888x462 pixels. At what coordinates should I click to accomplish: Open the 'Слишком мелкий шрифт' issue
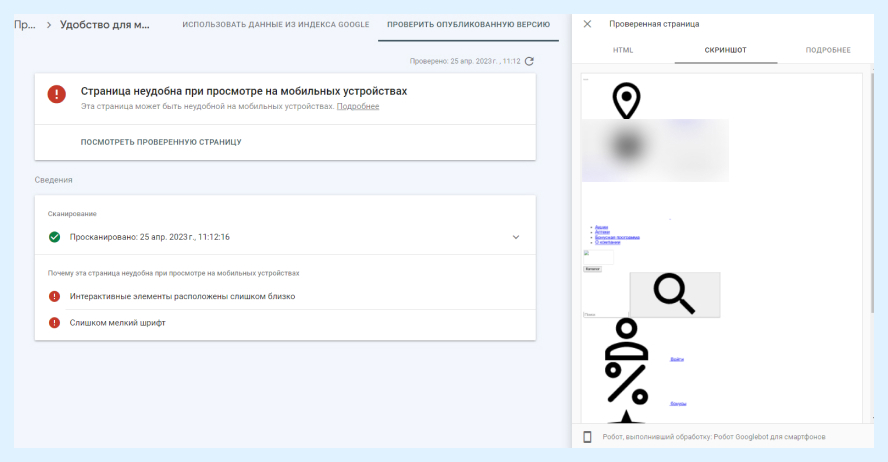coord(118,323)
